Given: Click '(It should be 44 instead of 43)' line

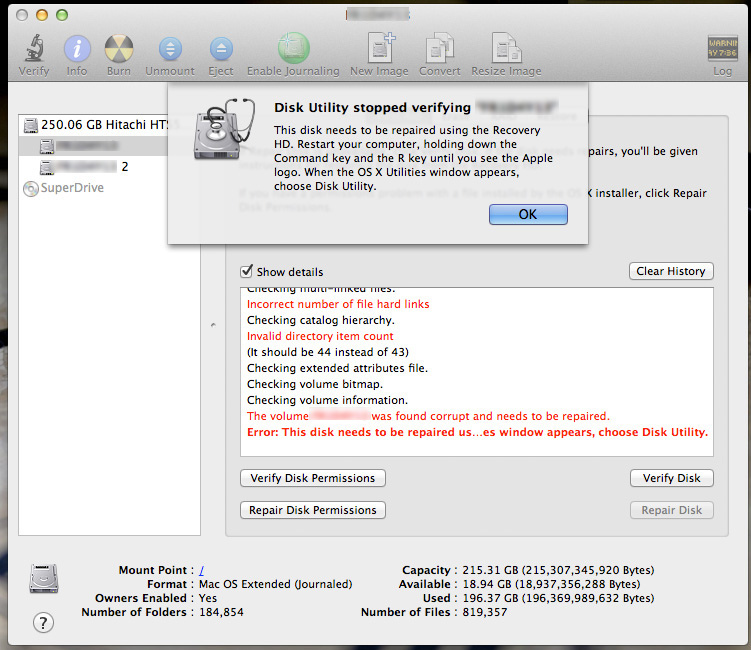Looking at the screenshot, I should (328, 352).
